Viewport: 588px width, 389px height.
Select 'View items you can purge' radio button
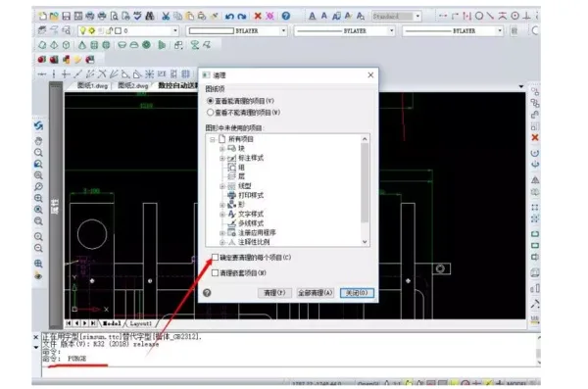(210, 101)
